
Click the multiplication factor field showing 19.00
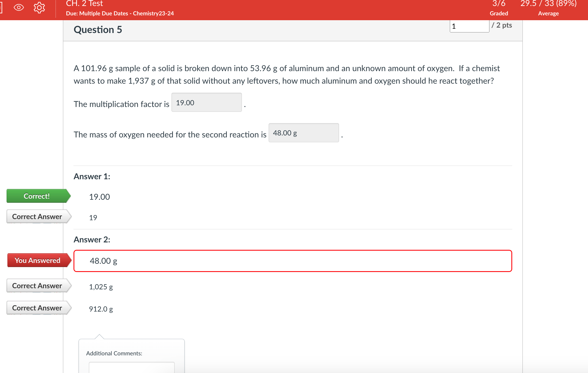206,102
